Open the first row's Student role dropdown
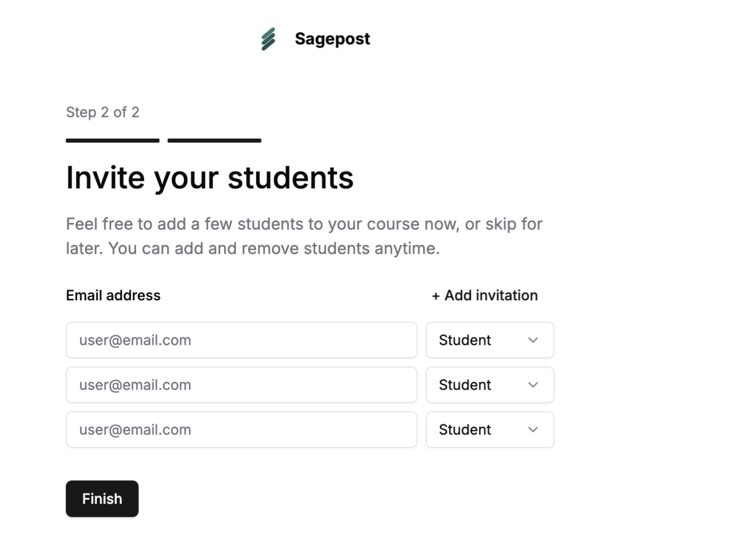The height and width of the screenshot is (560, 747). [489, 340]
